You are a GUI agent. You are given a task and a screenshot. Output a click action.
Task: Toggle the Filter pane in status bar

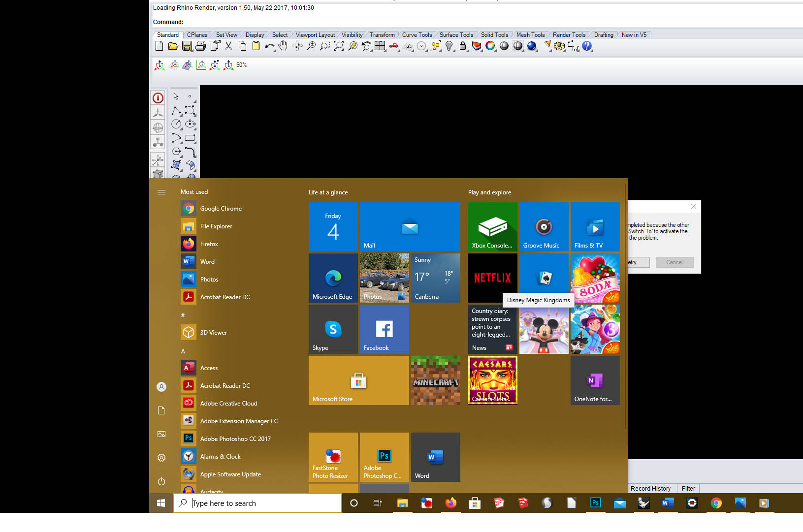[688, 489]
